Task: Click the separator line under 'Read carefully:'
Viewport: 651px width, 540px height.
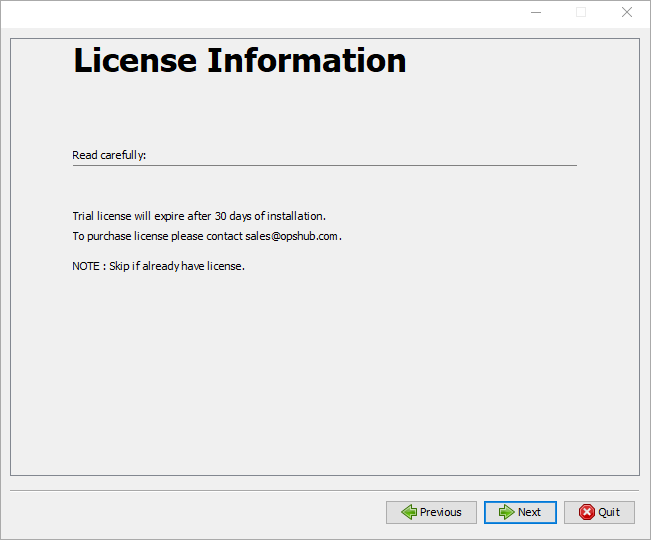Action: click(x=324, y=165)
